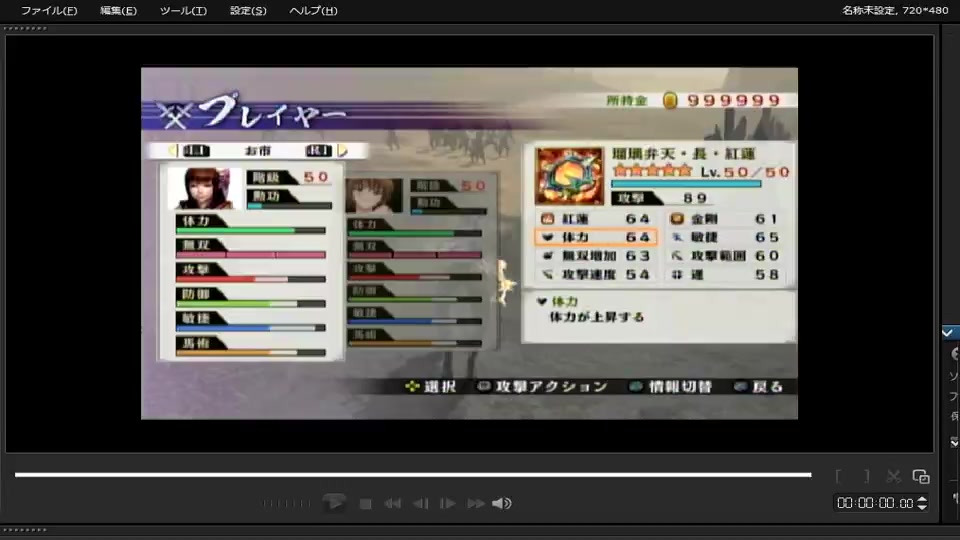Click the speaker volume icon

coord(501,503)
